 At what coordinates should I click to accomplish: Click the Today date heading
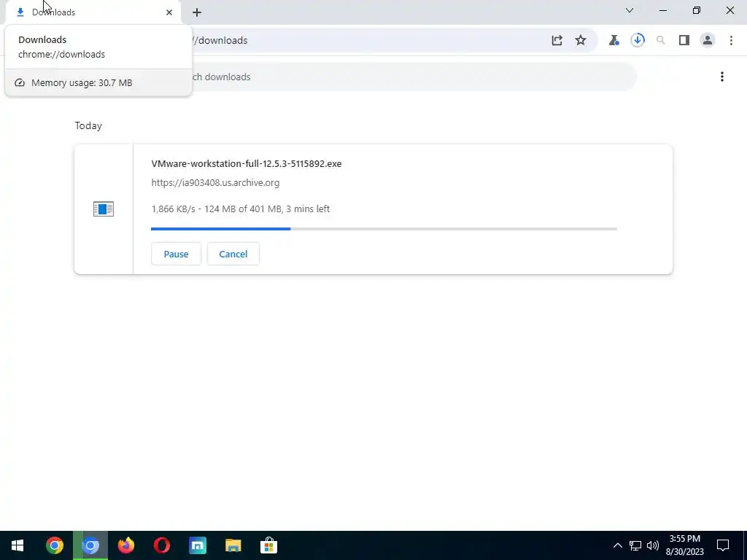[88, 125]
